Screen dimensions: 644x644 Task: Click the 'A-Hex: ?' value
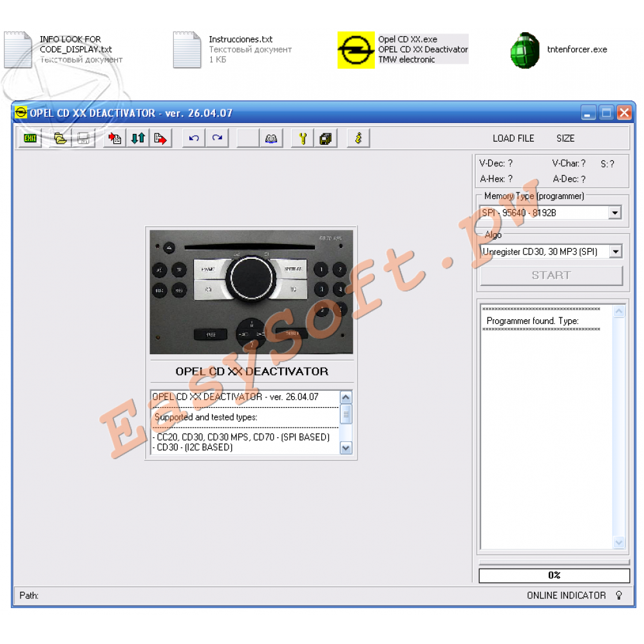click(x=496, y=179)
